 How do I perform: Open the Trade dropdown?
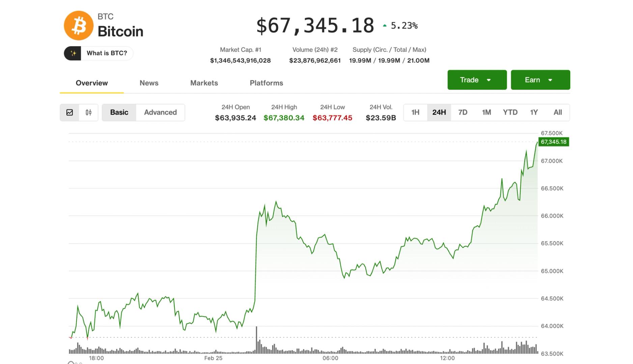pos(477,80)
